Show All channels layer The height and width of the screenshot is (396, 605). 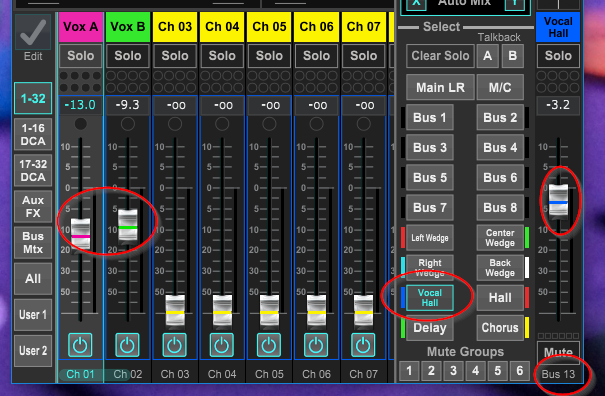coord(33,279)
